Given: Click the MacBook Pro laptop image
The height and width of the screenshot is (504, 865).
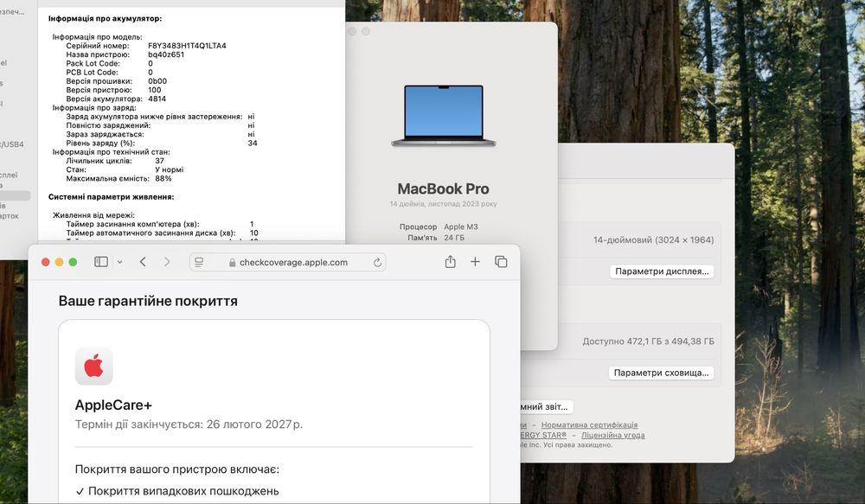Looking at the screenshot, I should coord(444,115).
